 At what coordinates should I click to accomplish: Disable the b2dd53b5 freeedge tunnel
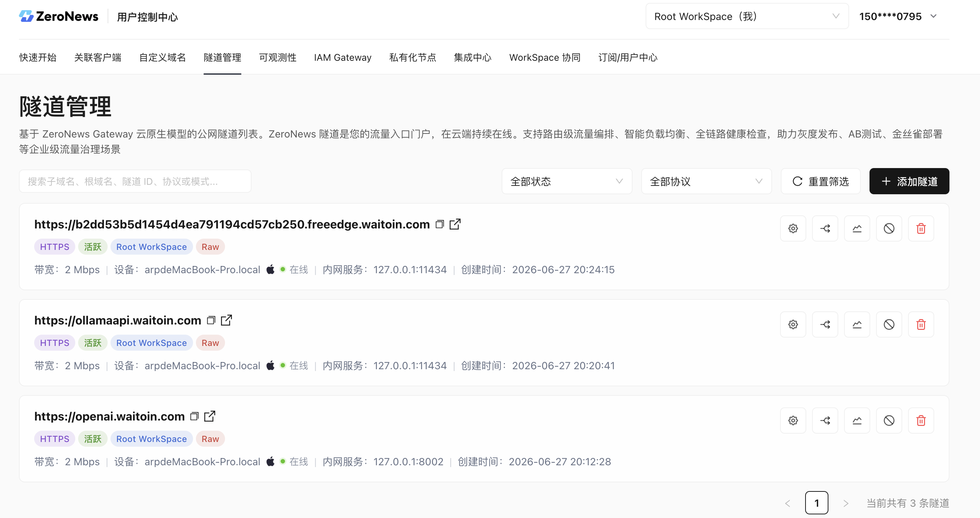click(889, 228)
